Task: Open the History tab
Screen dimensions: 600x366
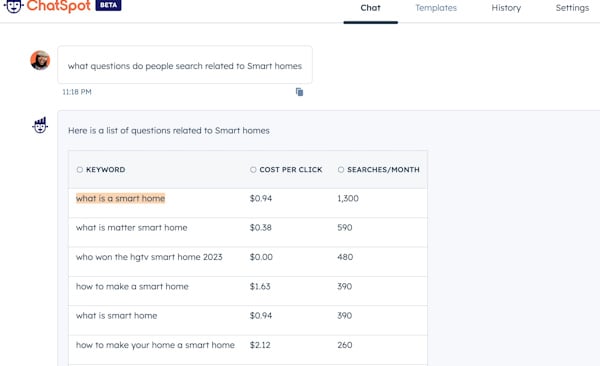Action: [x=506, y=8]
